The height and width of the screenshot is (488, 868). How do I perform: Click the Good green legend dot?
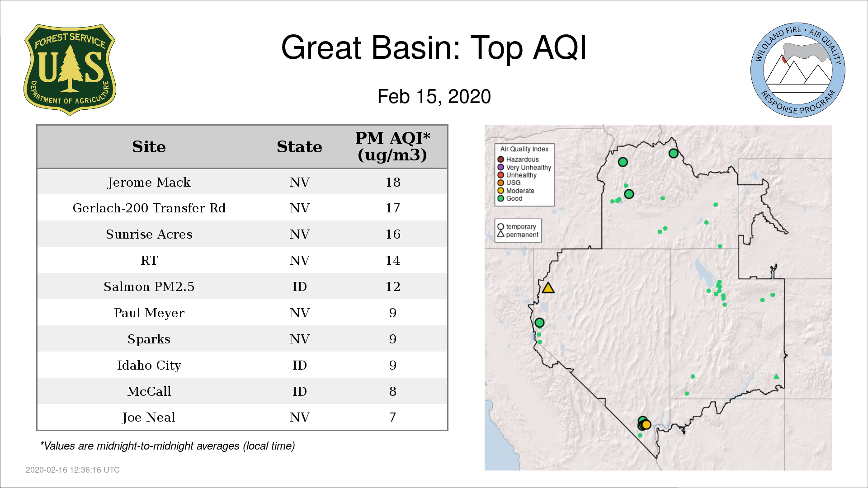(500, 198)
